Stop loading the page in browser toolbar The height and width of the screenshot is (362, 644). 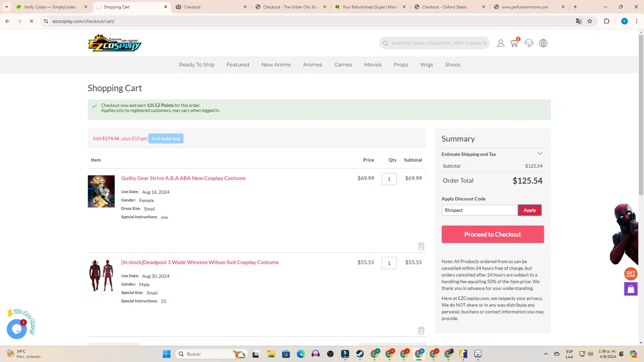tap(31, 21)
